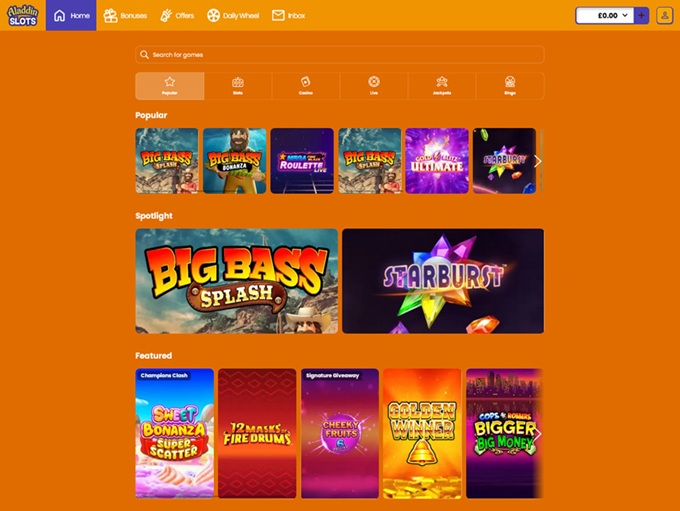Viewport: 680px width, 511px height.
Task: Launch the Golden Winner featured game
Action: tap(422, 432)
